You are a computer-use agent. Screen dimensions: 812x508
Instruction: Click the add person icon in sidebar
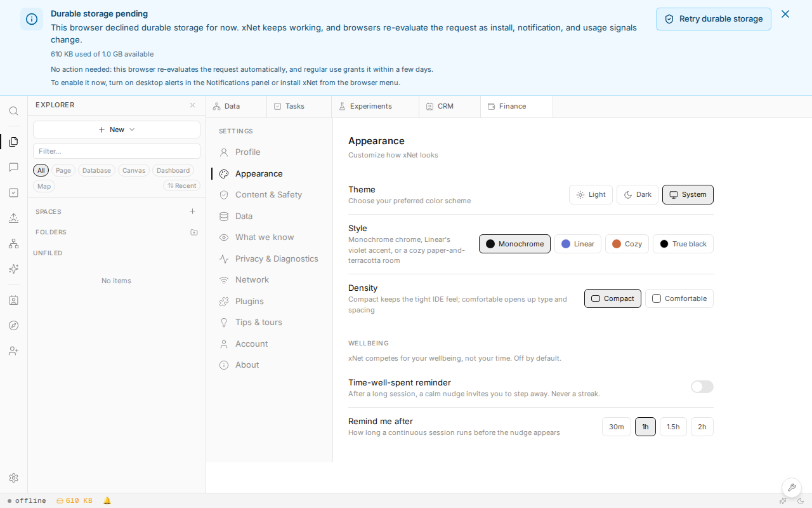point(13,351)
